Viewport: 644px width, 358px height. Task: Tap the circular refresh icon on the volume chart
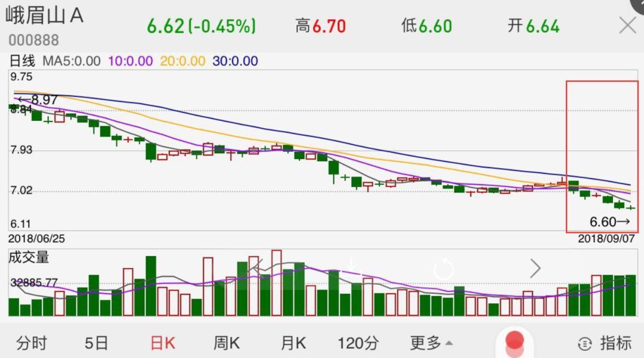pos(444,269)
